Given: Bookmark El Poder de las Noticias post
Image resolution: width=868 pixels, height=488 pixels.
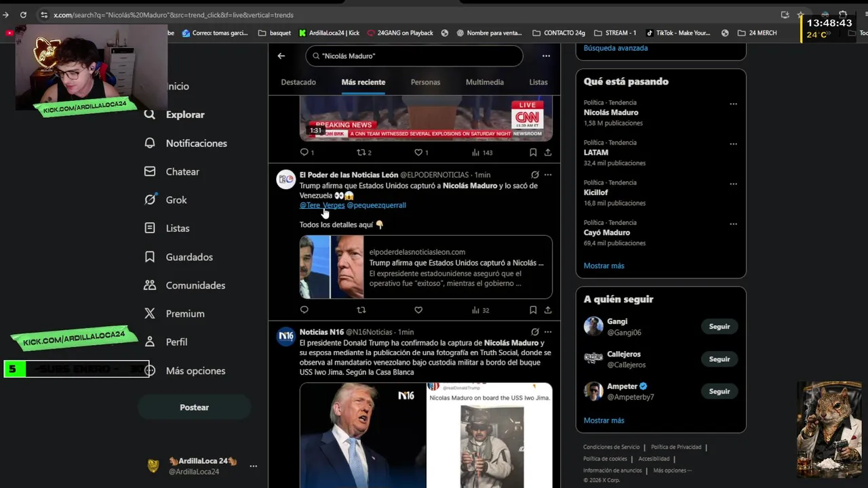Looking at the screenshot, I should coord(533,310).
